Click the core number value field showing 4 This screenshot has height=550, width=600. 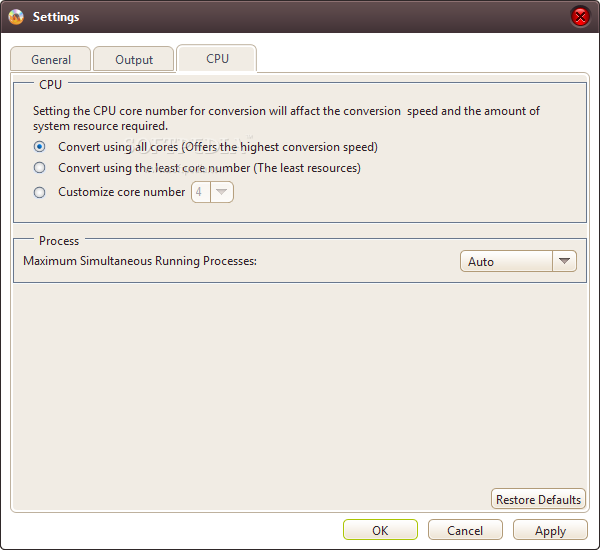click(x=201, y=192)
